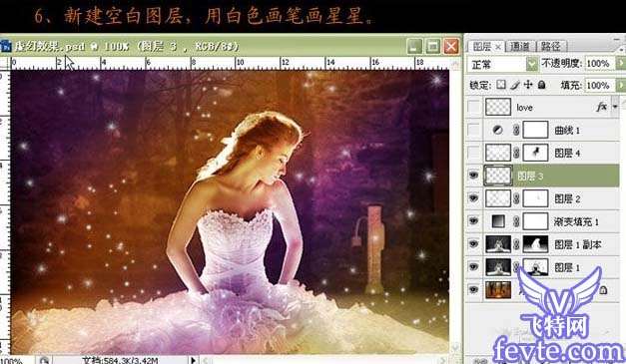Image resolution: width=626 pixels, height=364 pixels.
Task: Expand the love layer effects arrow
Action: (615, 107)
